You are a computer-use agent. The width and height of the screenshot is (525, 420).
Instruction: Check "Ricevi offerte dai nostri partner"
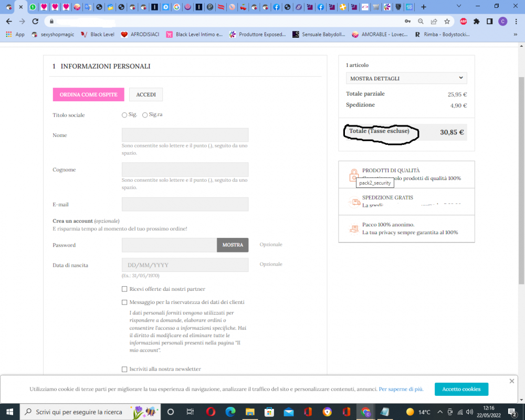(124, 289)
